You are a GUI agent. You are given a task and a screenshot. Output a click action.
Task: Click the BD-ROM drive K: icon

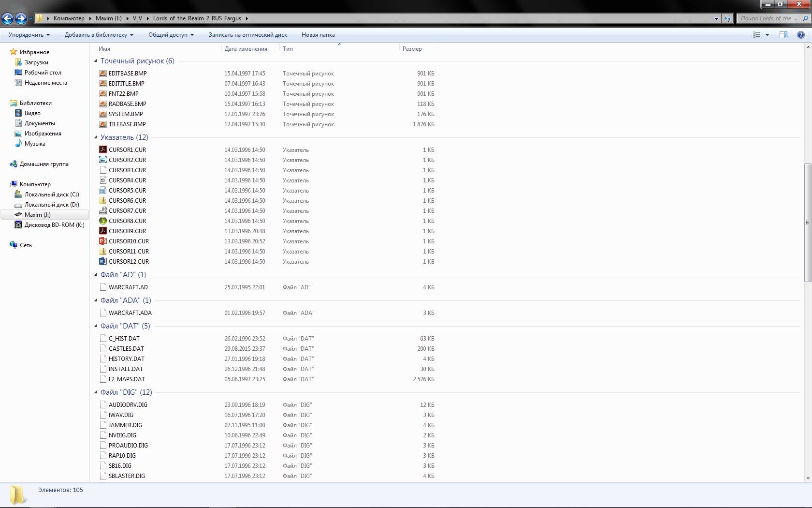pyautogui.click(x=18, y=225)
